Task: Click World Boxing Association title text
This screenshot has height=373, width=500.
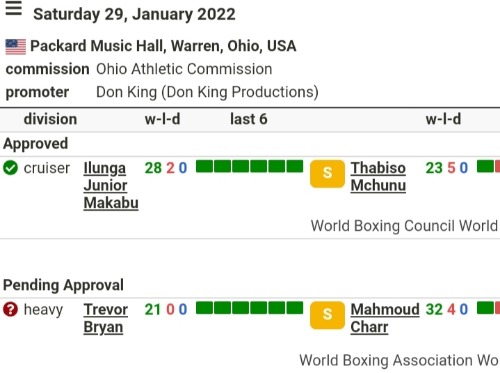Action: click(x=399, y=360)
